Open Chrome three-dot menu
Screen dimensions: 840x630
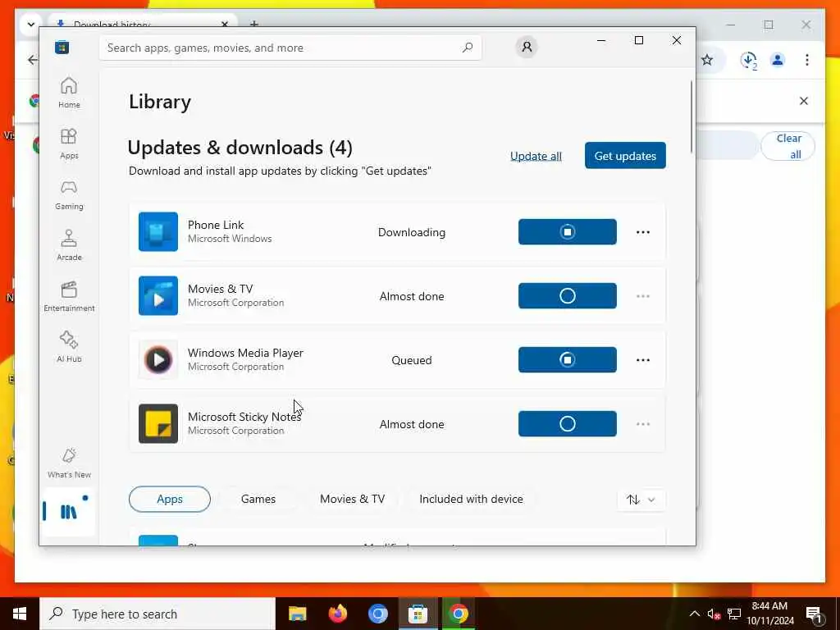point(807,60)
